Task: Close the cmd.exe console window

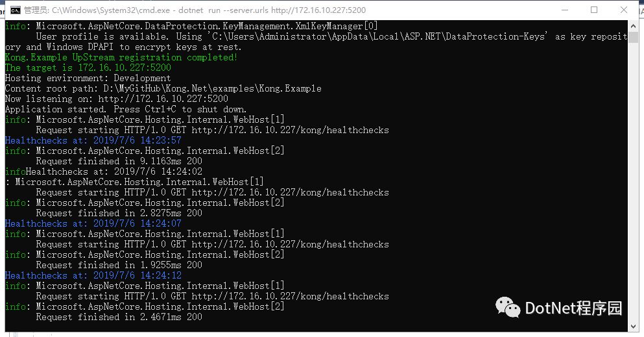Action: coord(623,10)
